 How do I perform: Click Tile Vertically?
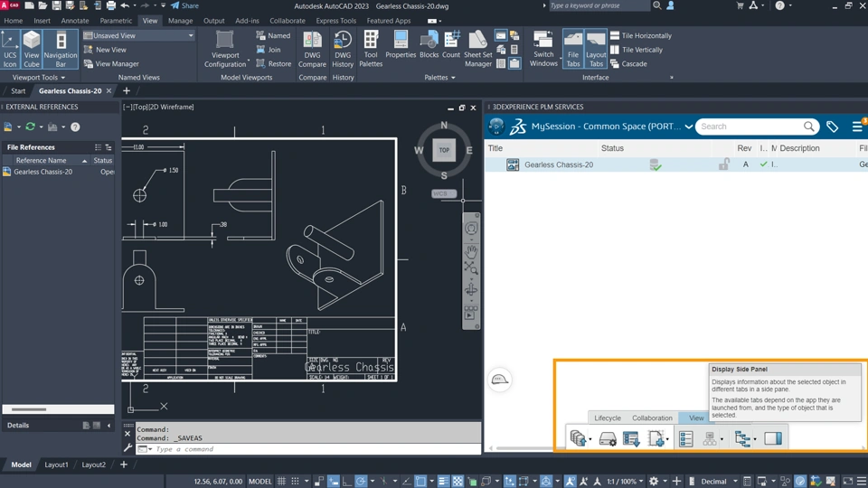[636, 50]
